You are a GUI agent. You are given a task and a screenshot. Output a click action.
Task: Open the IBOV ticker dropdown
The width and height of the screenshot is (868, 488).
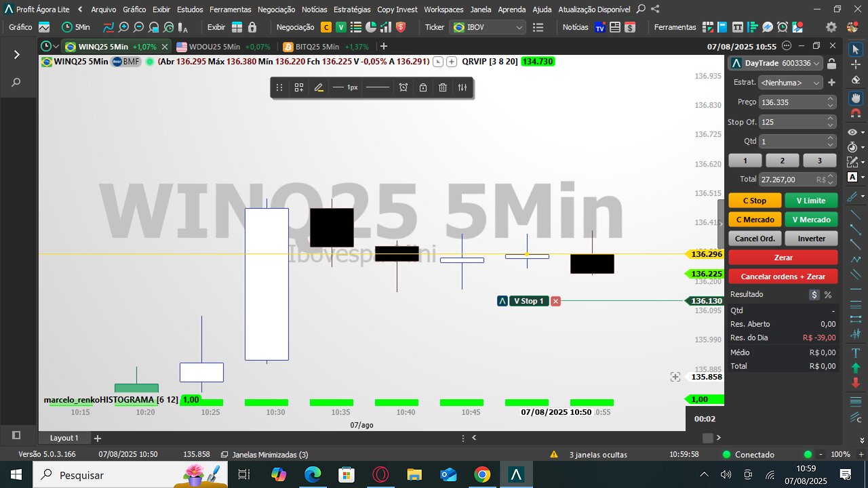489,27
